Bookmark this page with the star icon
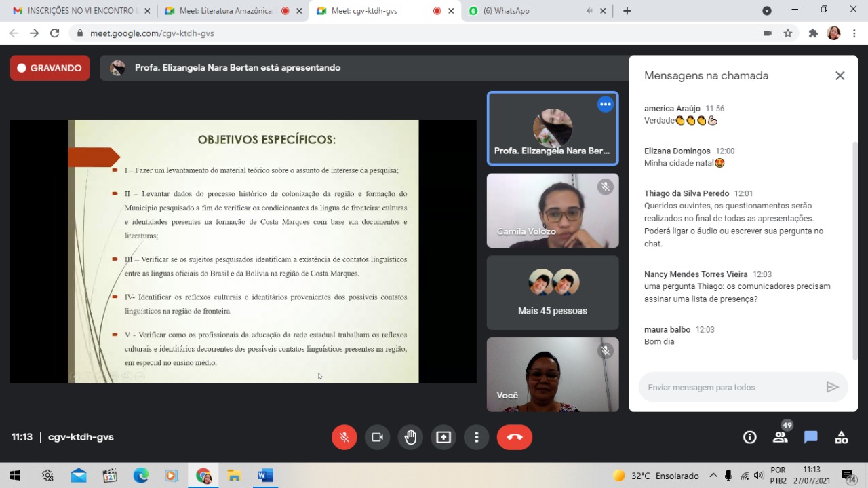 [788, 33]
